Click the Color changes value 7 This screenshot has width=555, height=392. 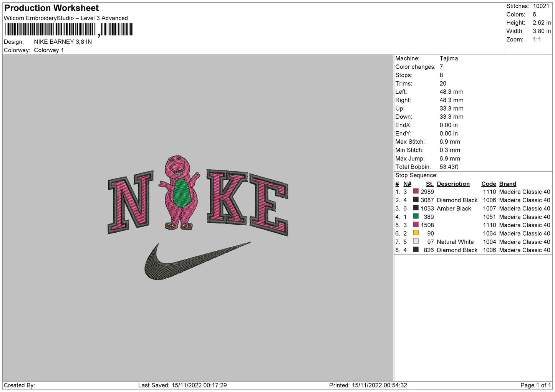pos(441,67)
